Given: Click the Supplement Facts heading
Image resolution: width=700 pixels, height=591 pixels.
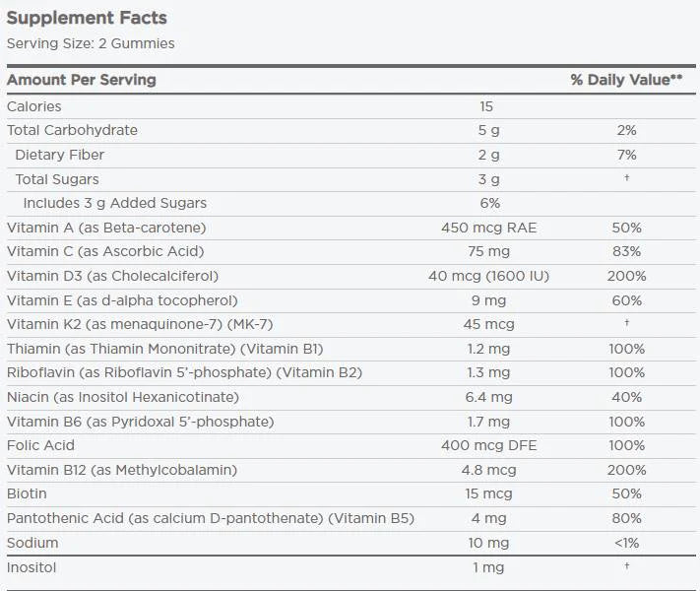Looking at the screenshot, I should click(87, 18).
